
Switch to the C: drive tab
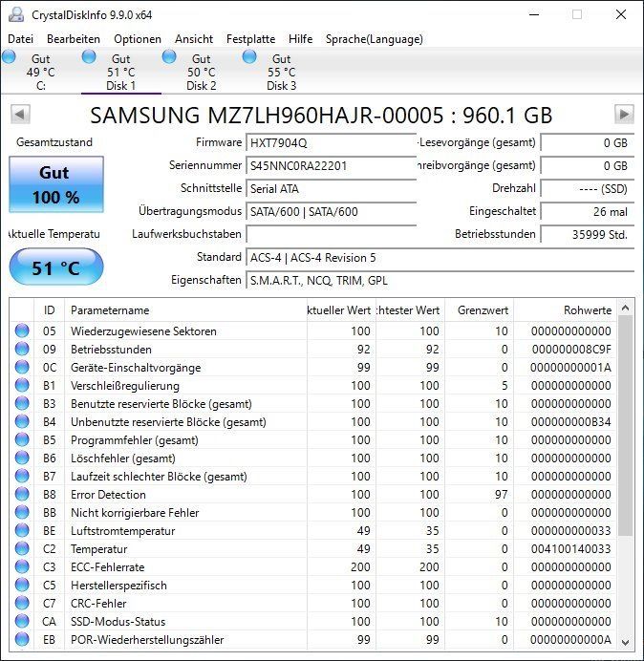(40, 72)
